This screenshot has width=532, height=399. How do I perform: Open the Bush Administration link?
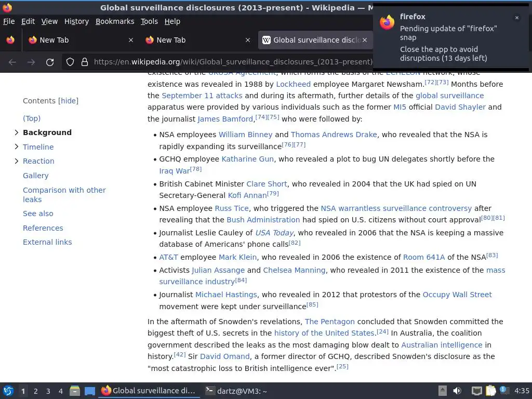[x=263, y=220]
